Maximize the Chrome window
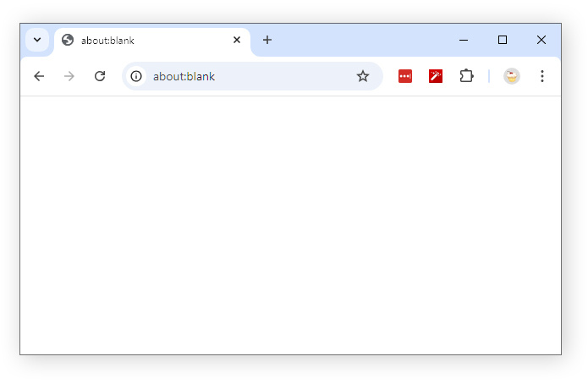588x384 pixels. (503, 40)
